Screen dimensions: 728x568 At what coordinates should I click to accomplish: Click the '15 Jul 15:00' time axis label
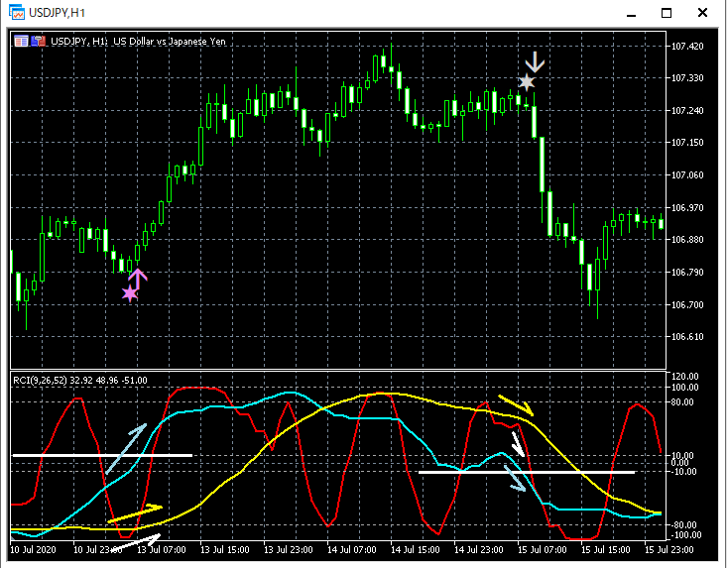tap(605, 550)
